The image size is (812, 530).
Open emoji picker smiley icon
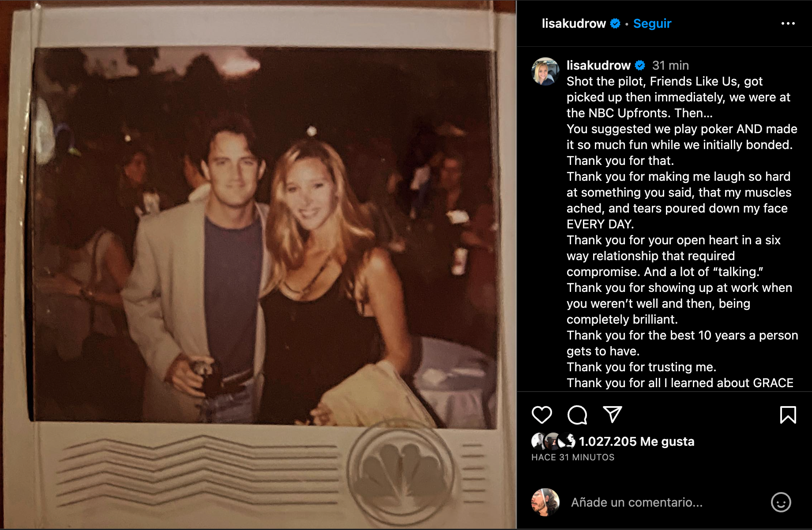[781, 502]
